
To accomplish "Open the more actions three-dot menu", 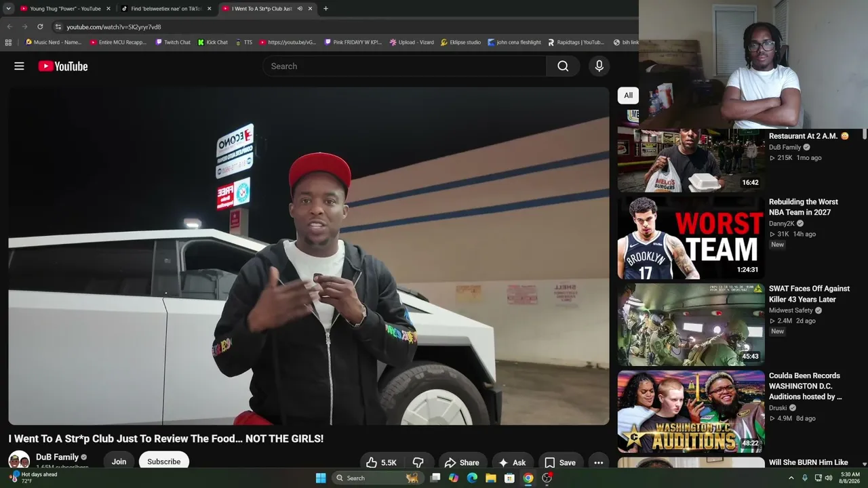I will [598, 462].
